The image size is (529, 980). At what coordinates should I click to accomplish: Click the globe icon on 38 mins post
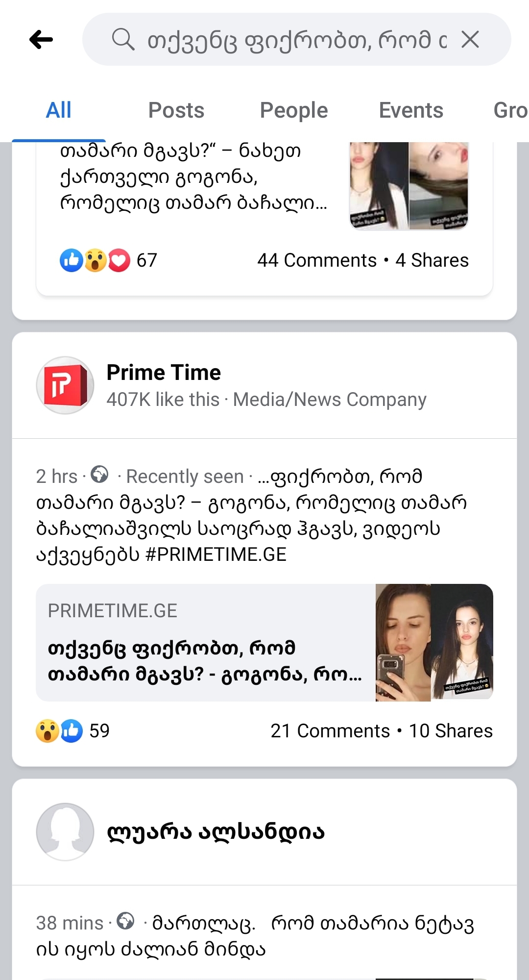click(125, 921)
